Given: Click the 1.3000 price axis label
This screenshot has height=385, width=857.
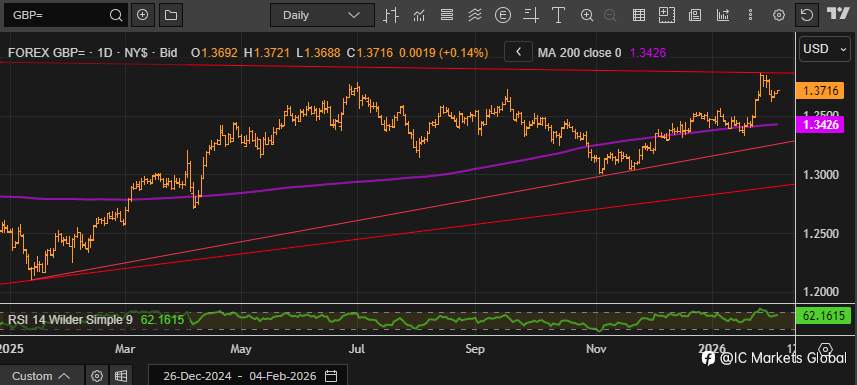Looking at the screenshot, I should click(x=820, y=175).
